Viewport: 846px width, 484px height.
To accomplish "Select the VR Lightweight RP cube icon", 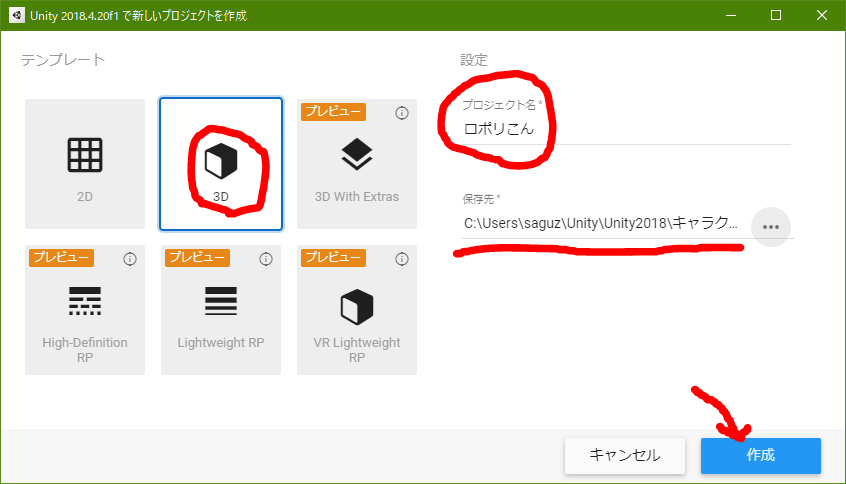I will tap(357, 306).
